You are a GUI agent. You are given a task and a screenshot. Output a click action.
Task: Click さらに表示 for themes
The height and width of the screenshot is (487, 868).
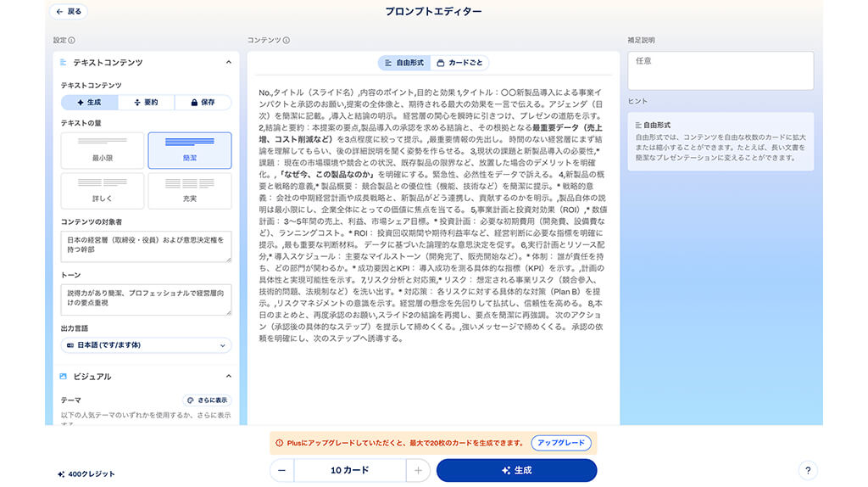[x=207, y=400]
